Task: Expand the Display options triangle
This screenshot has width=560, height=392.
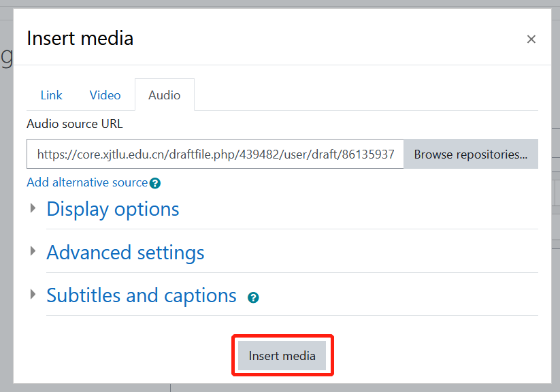Action: pos(33,208)
